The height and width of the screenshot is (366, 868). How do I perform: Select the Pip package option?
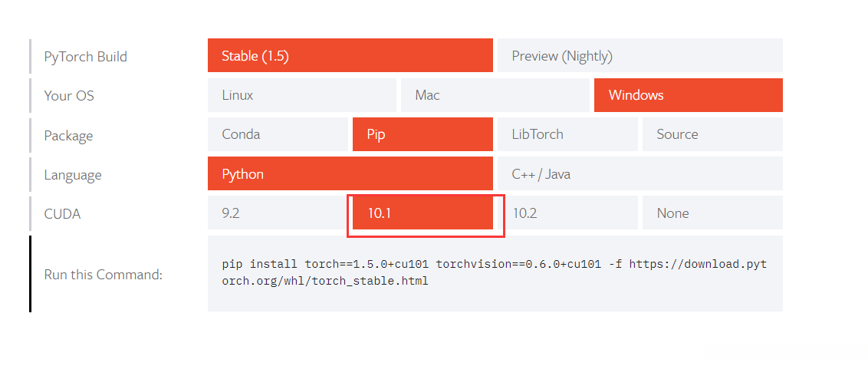tap(422, 134)
